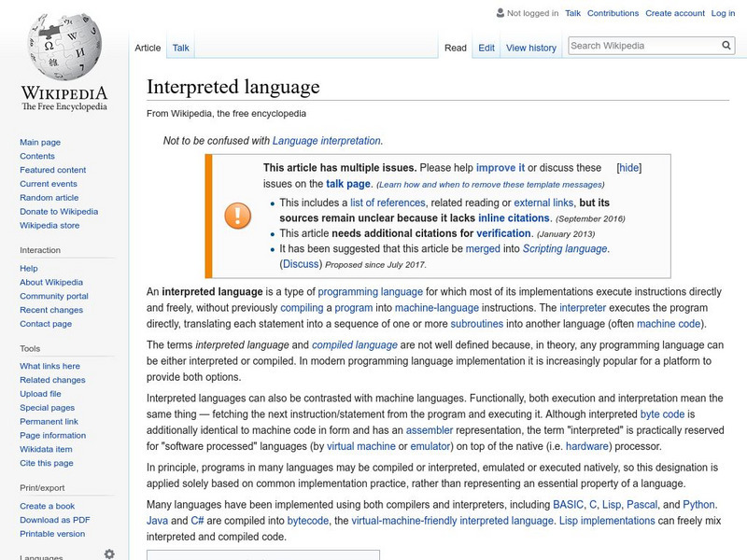The width and height of the screenshot is (747, 560).
Task: Switch to the Talk tab
Action: pos(181,47)
